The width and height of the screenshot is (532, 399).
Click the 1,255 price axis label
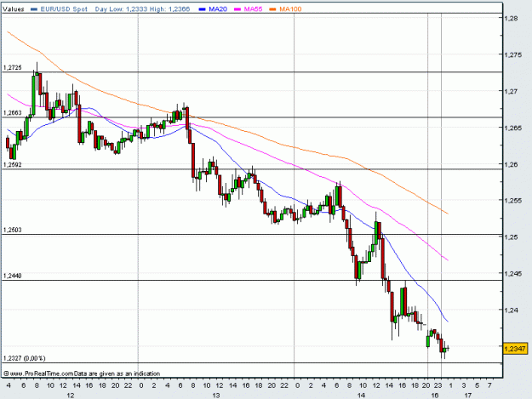[x=513, y=200]
